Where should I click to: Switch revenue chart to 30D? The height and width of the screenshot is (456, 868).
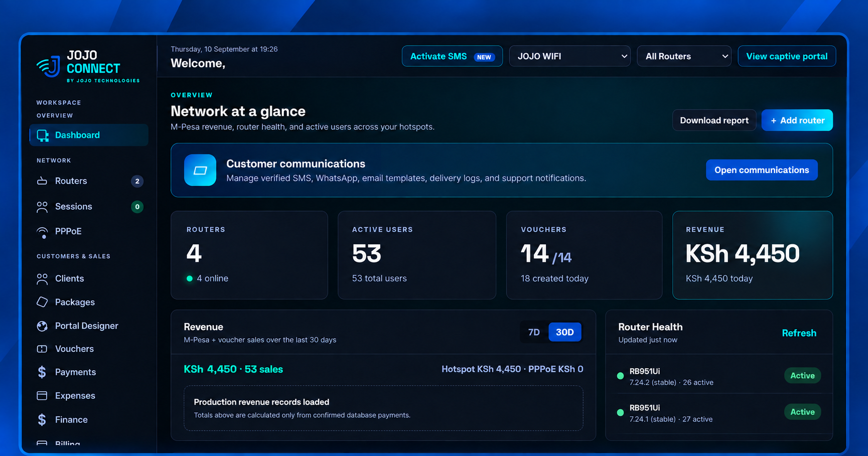(x=565, y=332)
